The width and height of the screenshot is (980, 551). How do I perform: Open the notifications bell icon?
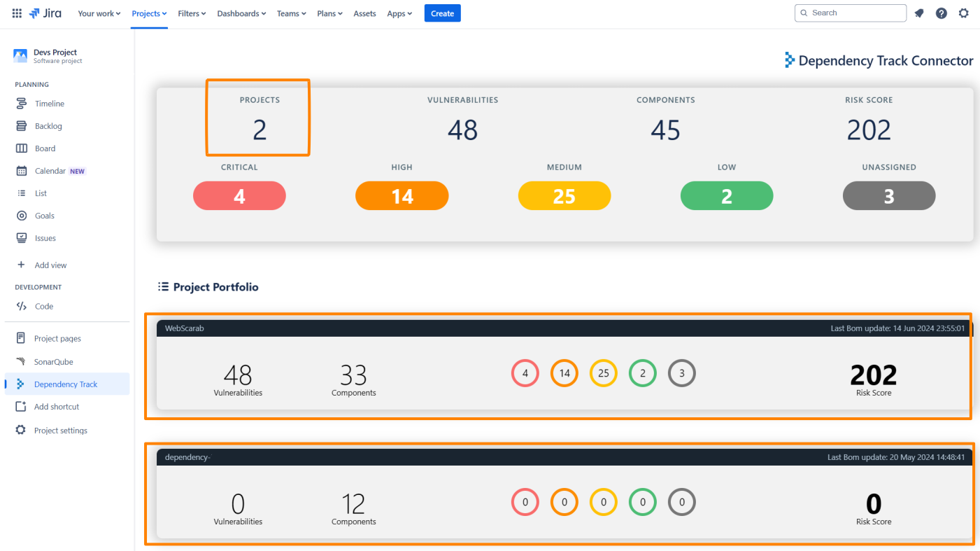pos(919,13)
